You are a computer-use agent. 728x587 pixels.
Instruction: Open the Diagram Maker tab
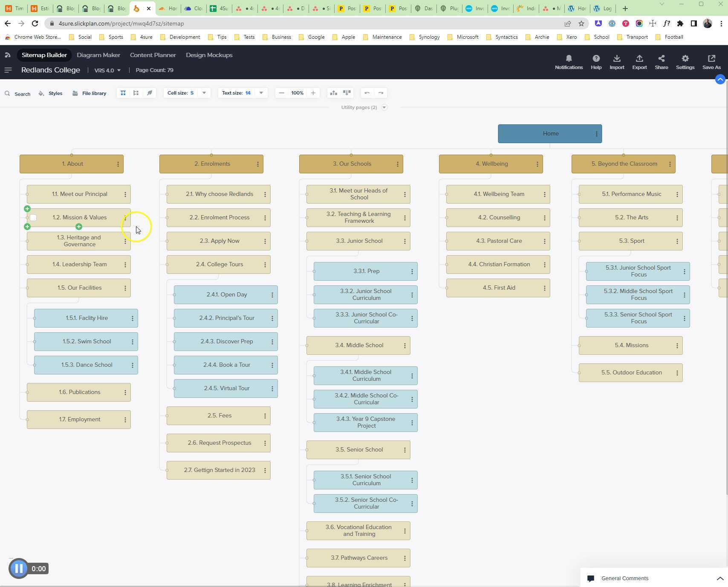click(98, 55)
